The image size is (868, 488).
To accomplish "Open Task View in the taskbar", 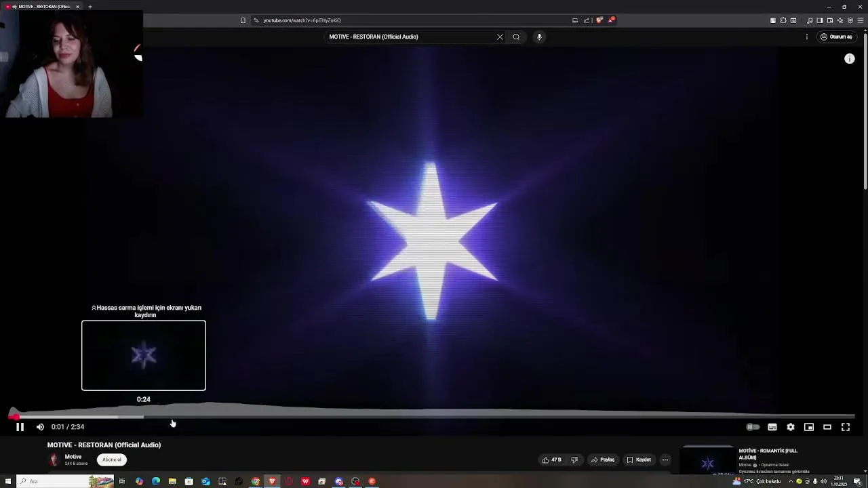I will click(122, 482).
